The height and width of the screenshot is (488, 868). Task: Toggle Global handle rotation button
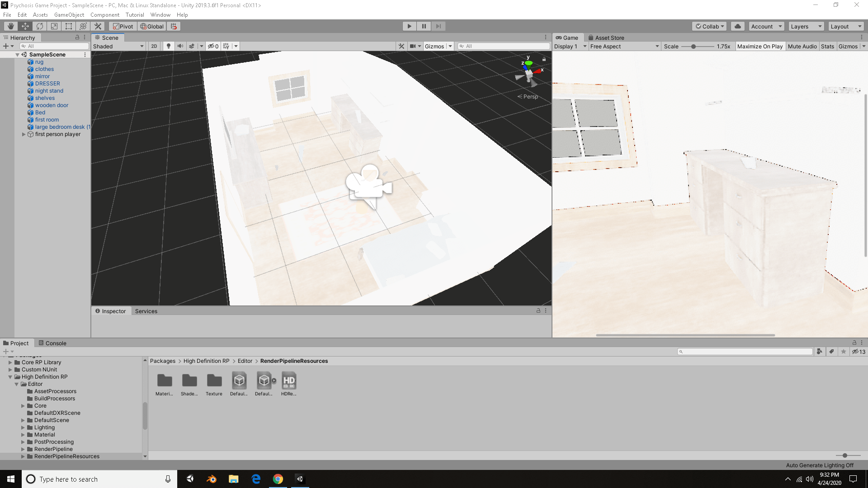point(152,26)
